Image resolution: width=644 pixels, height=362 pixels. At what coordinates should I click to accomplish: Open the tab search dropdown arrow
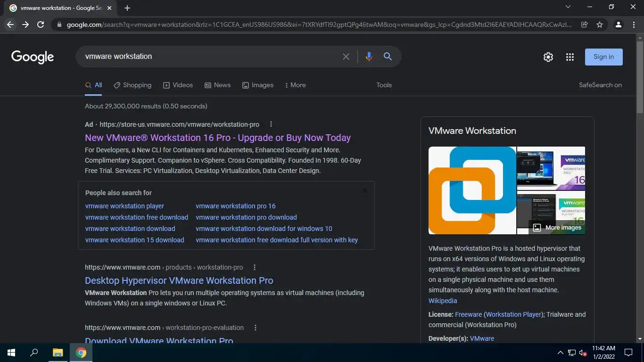point(568,7)
